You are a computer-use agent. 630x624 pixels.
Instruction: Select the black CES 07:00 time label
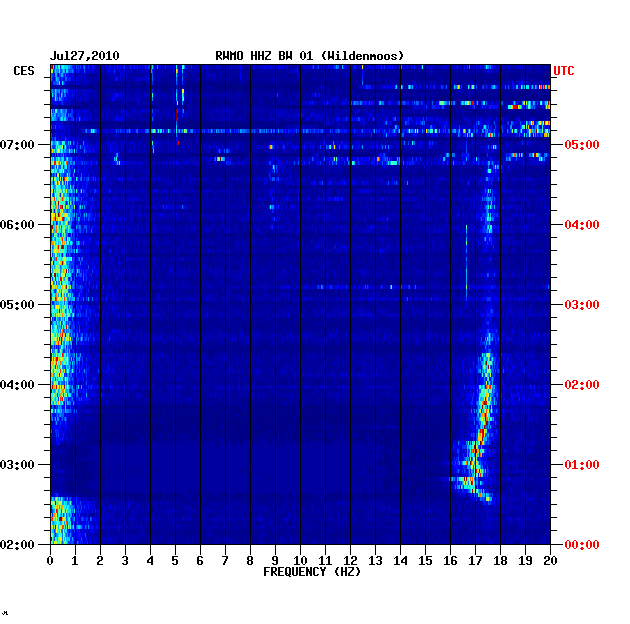click(17, 145)
